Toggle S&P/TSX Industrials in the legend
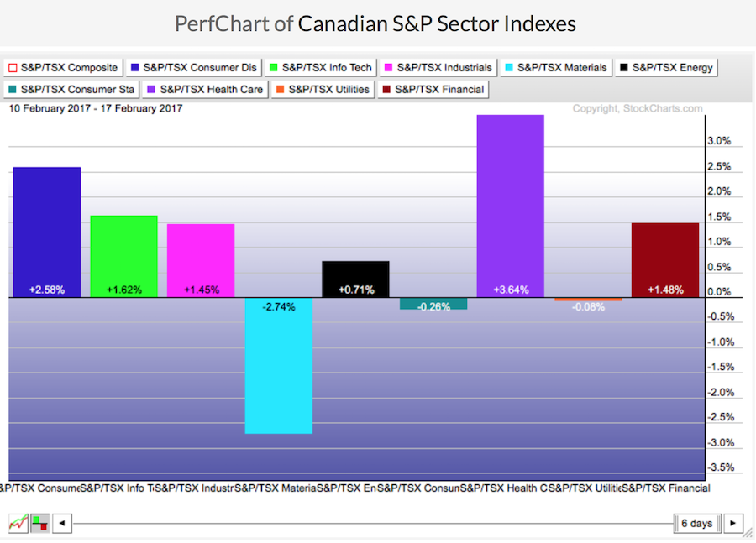The image size is (756, 543). 438,67
